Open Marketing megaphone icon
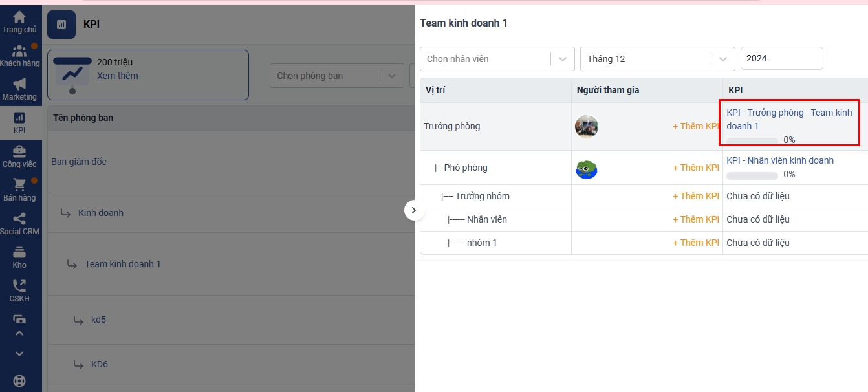 (x=19, y=85)
